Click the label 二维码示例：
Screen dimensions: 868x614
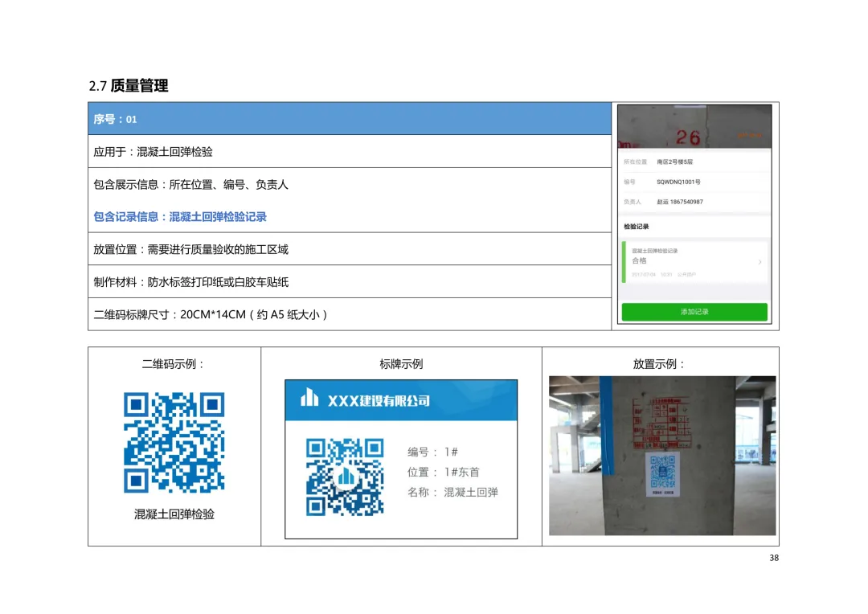coord(174,364)
